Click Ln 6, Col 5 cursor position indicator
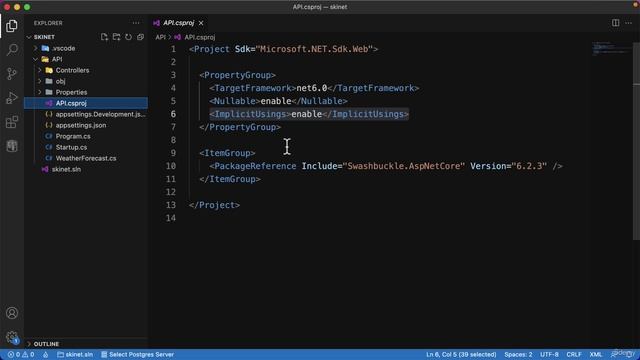The width and height of the screenshot is (640, 360). (x=461, y=355)
